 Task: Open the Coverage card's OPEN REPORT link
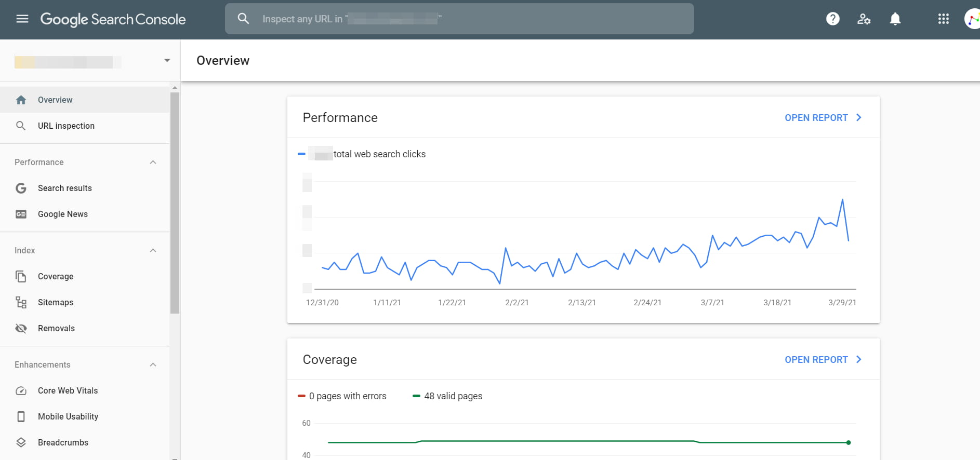point(823,360)
